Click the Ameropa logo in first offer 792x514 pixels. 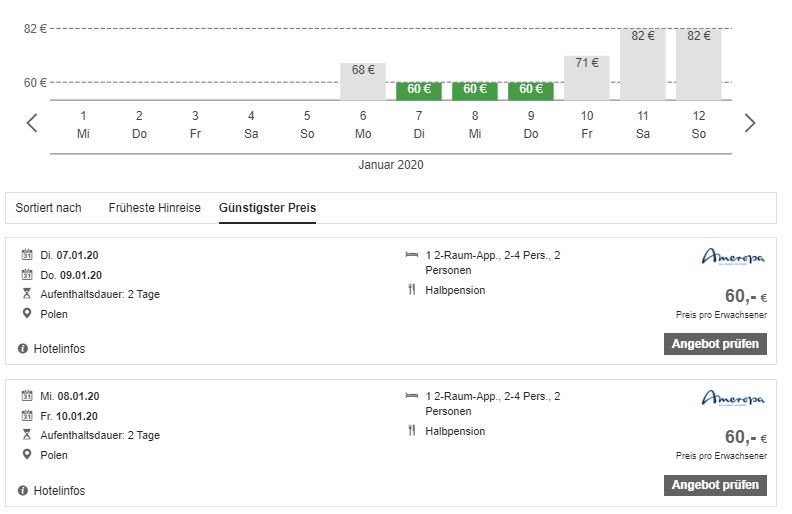click(x=732, y=258)
